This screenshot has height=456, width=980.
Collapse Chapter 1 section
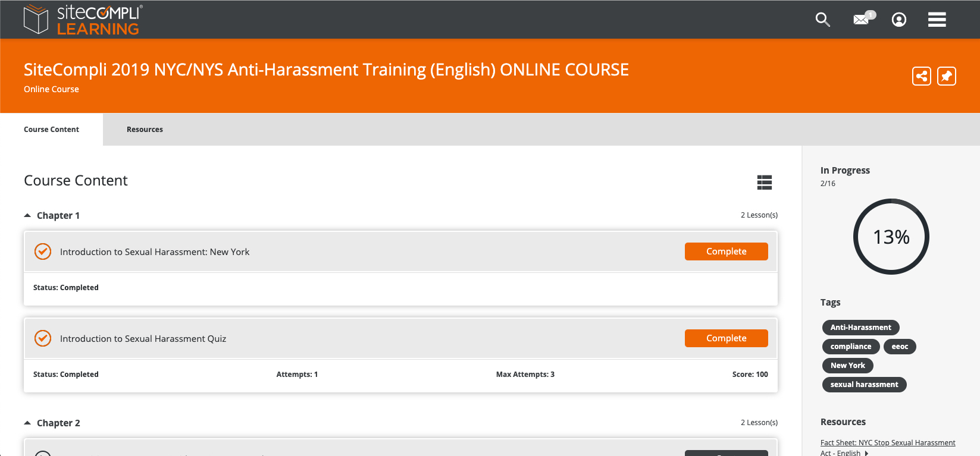click(27, 215)
